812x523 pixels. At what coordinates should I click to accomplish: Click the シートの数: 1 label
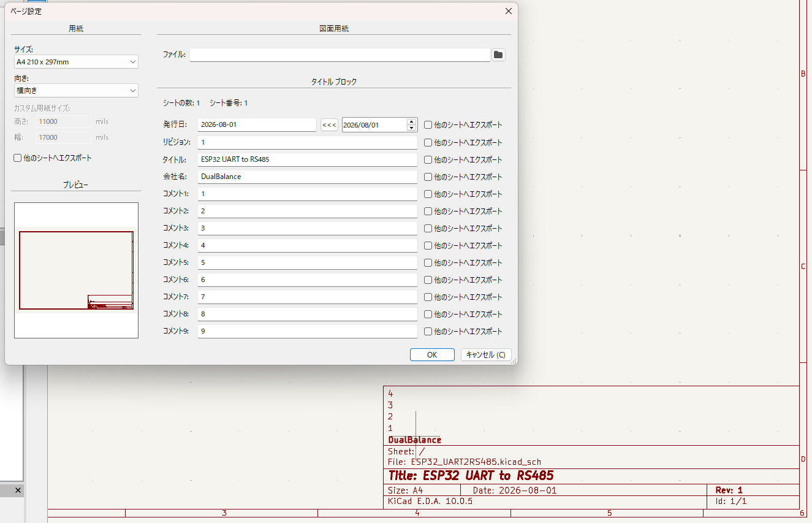click(x=181, y=103)
